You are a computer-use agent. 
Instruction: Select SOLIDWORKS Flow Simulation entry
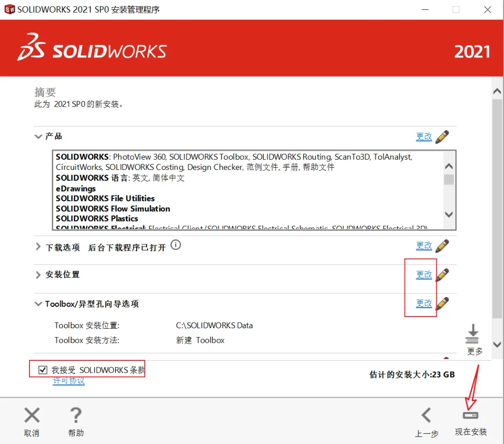click(113, 209)
